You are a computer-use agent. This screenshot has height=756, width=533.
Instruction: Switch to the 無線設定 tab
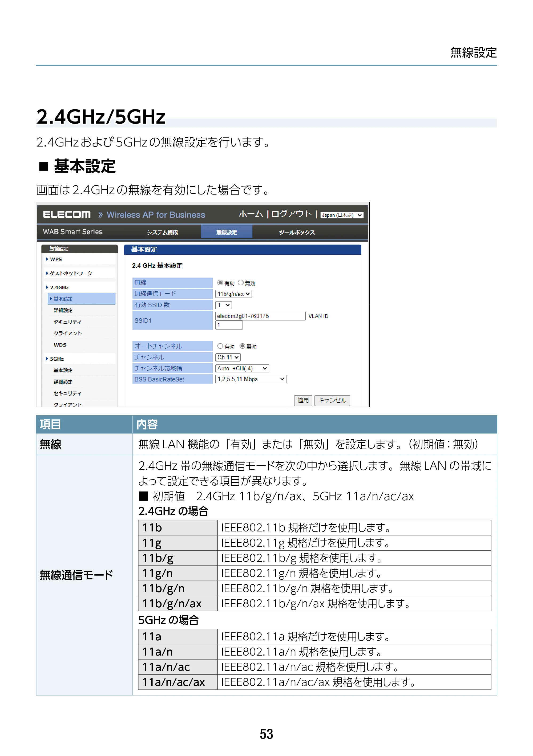coord(226,232)
